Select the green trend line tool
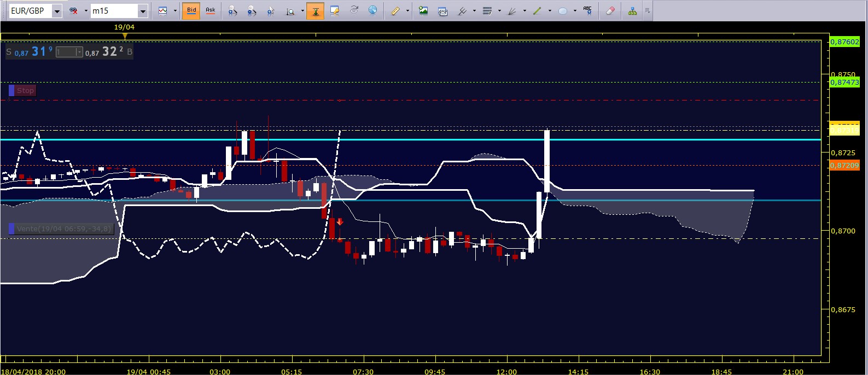868x375 pixels. click(538, 11)
